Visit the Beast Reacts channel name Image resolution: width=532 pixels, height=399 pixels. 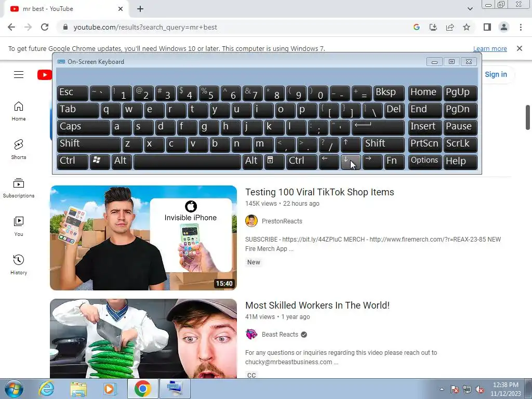280,335
